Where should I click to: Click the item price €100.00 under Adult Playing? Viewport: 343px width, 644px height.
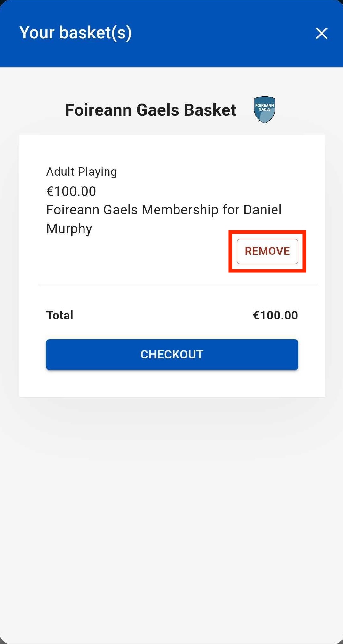point(71,191)
